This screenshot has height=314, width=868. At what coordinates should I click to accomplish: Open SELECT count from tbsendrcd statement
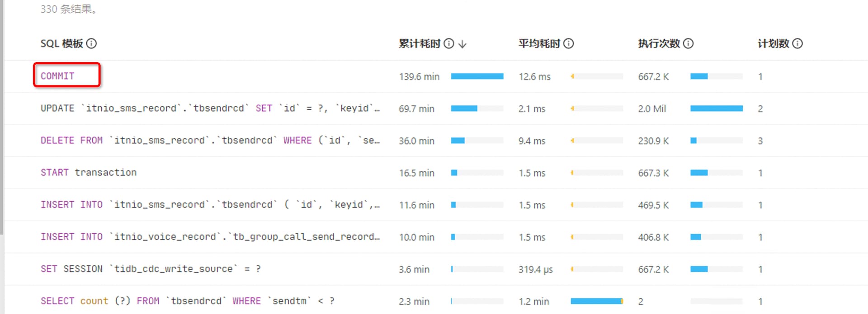(187, 301)
